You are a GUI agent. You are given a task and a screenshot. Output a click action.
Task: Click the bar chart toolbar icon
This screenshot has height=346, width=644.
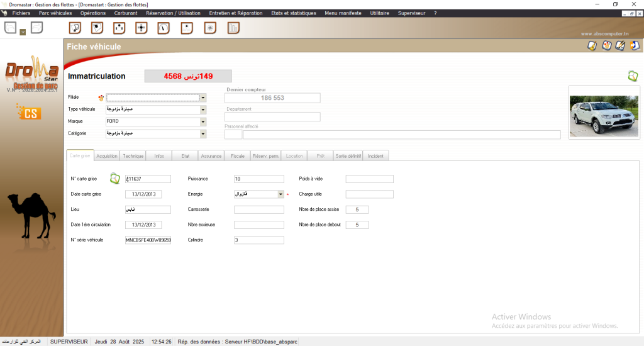coord(233,28)
